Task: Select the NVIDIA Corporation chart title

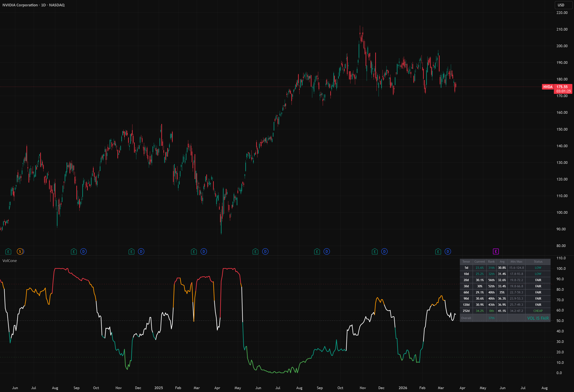Action: pos(34,5)
